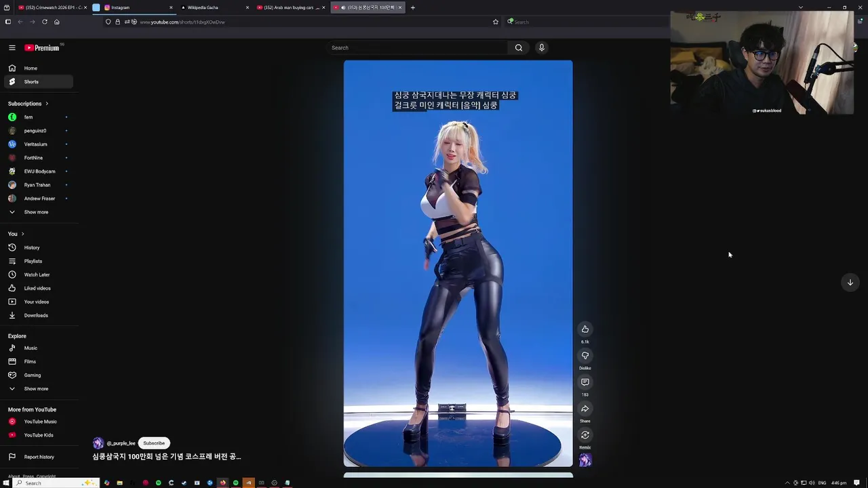Go to the browser home page button
This screenshot has width=868, height=488.
(x=56, y=22)
